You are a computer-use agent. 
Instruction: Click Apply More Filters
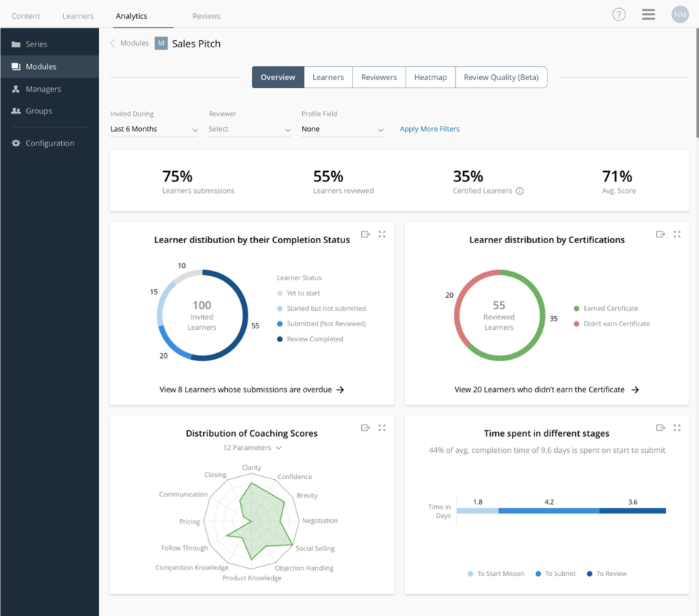(x=430, y=128)
